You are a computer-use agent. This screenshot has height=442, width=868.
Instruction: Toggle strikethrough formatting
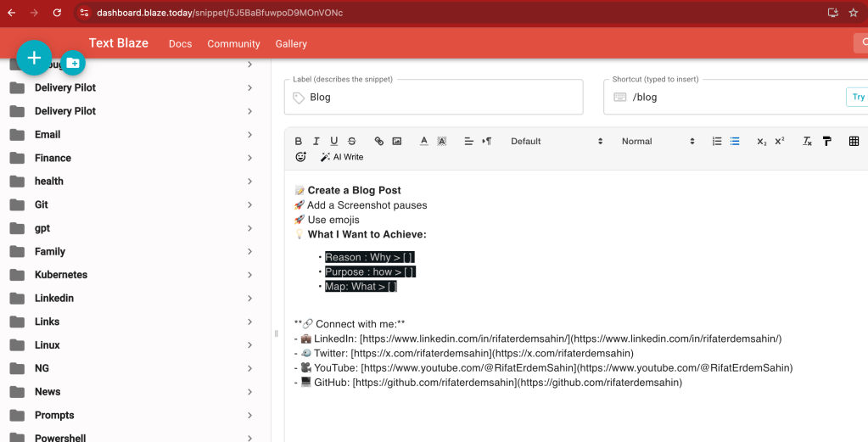(351, 141)
